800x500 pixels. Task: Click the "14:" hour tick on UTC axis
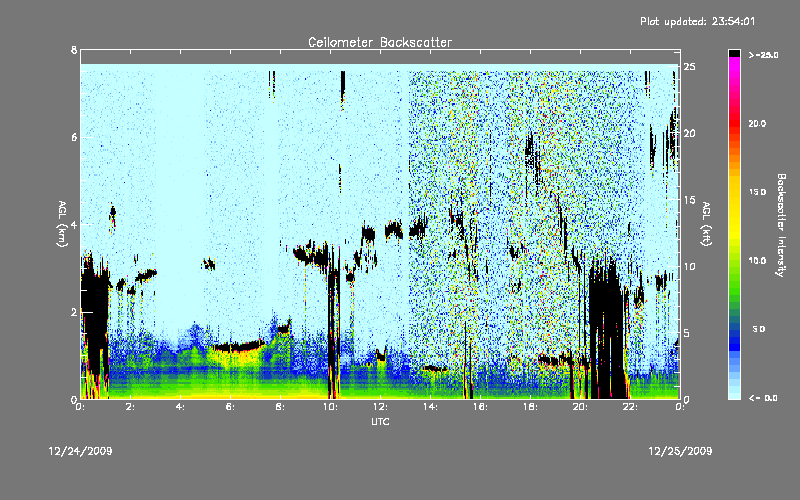(430, 407)
